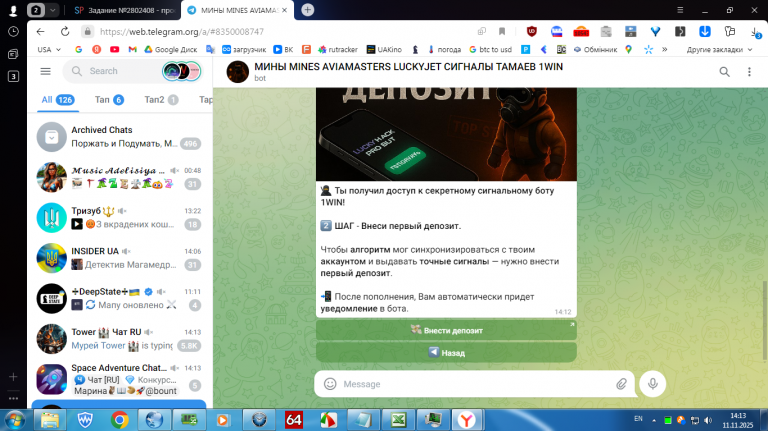The image size is (768, 431).
Task: Open the browser sidebar profile icon
Action: click(x=13, y=10)
